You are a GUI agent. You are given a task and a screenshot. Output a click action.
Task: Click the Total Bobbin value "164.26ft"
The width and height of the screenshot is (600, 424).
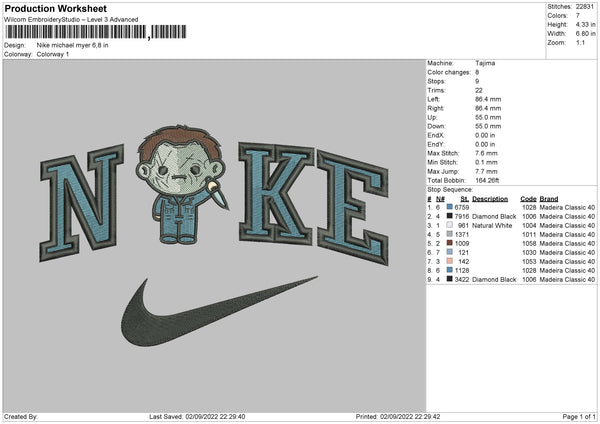(x=487, y=180)
